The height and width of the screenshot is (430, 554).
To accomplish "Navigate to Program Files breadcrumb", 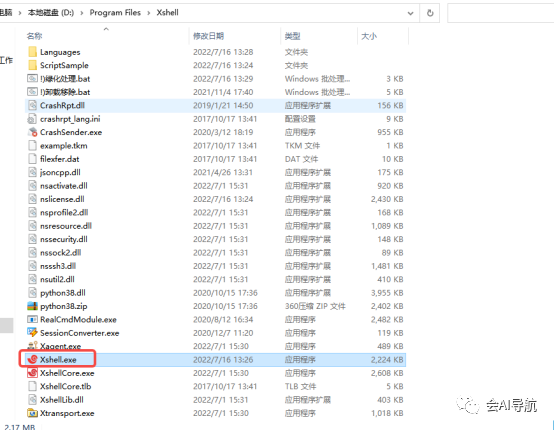I will pyautogui.click(x=115, y=13).
